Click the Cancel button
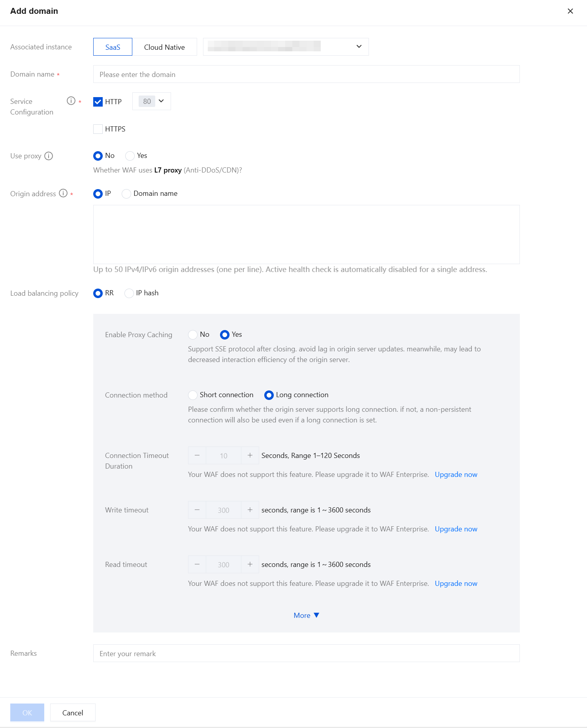Screen dimensions: 587x728 tap(73, 713)
